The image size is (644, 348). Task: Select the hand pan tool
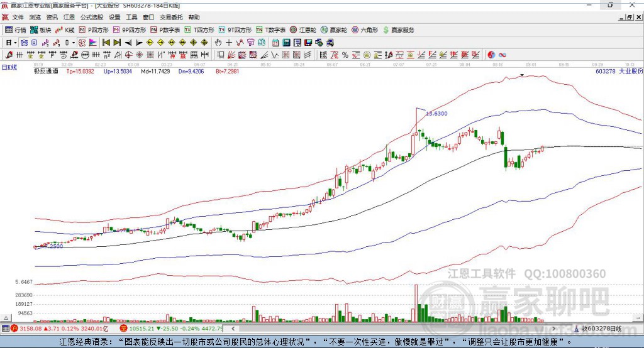(x=218, y=43)
